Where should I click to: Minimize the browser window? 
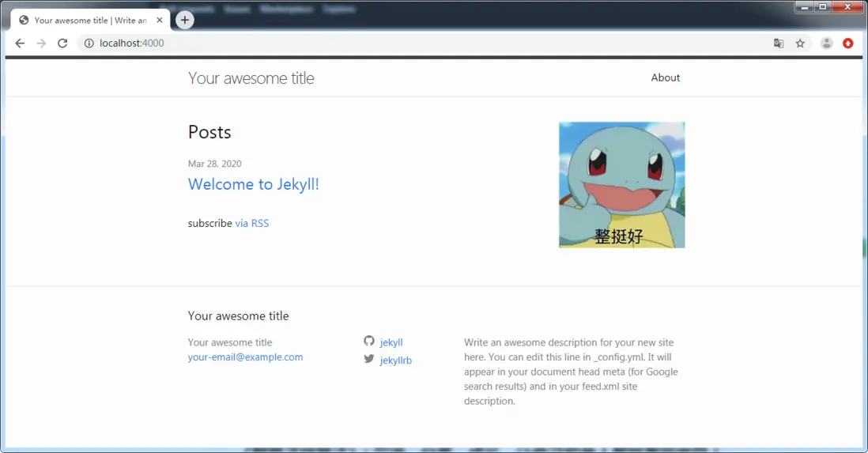coord(804,6)
